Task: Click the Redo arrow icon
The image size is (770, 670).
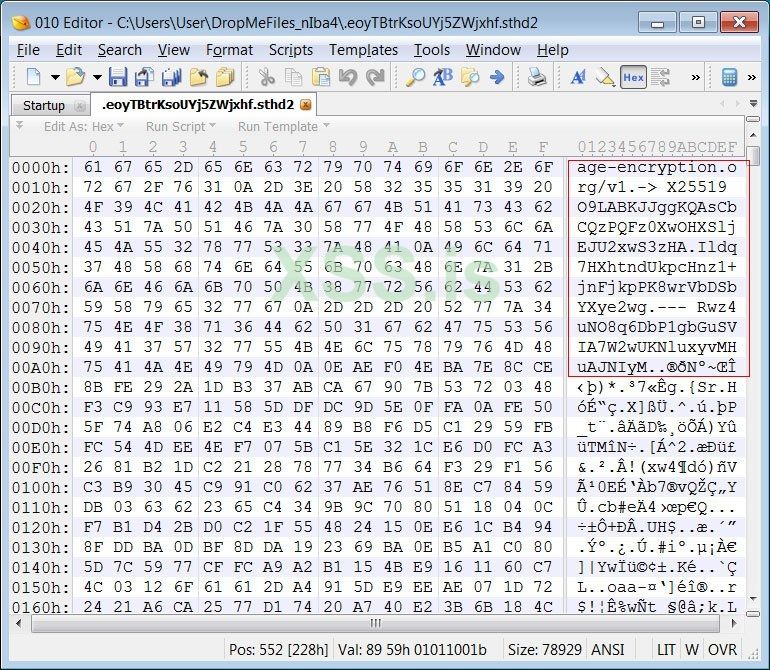Action: [375, 77]
